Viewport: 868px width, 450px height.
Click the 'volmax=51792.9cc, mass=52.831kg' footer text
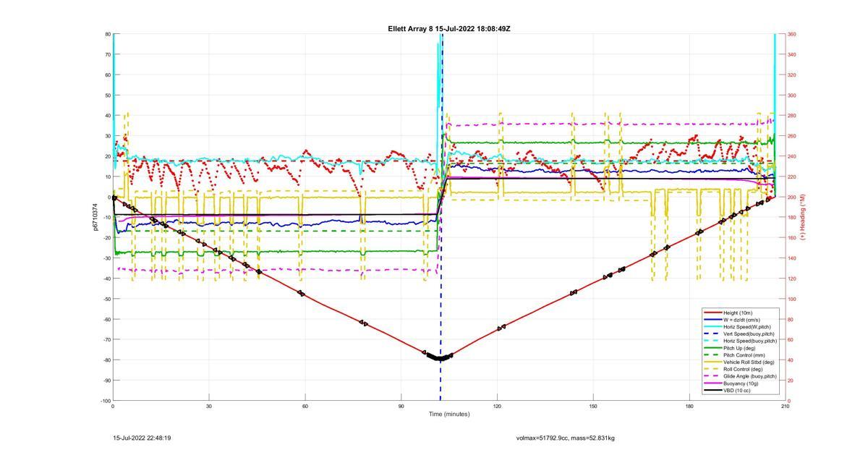566,438
